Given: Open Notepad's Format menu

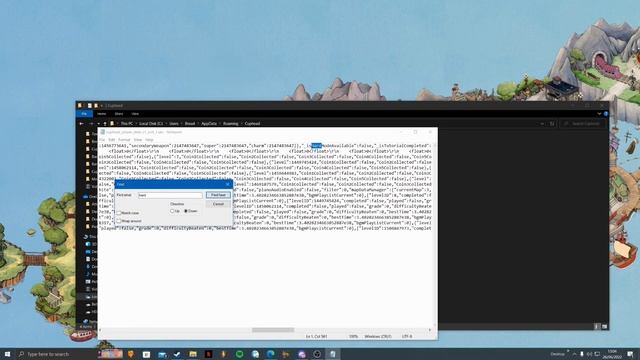Looking at the screenshot, I should (x=124, y=140).
